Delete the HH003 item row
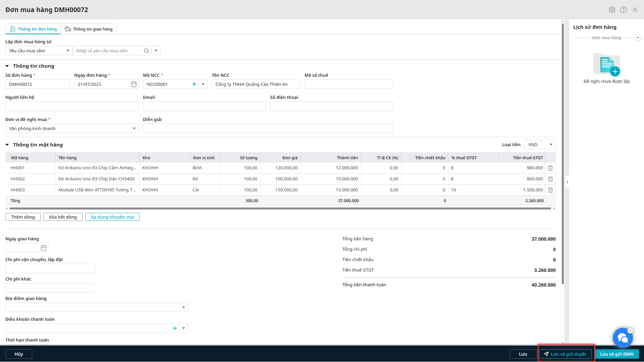This screenshot has height=362, width=644. pos(550,190)
